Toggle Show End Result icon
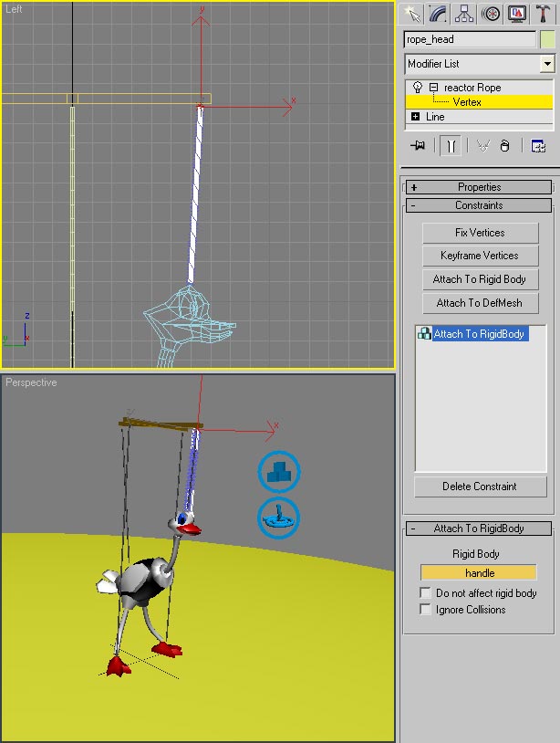Screen dimensions: 560x743 tap(451, 146)
